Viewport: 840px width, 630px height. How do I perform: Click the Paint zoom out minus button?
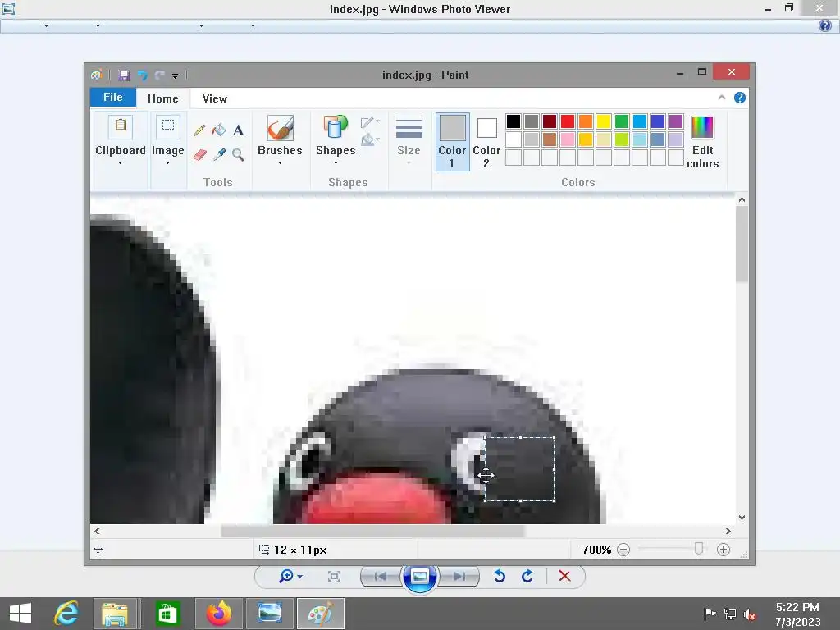[x=623, y=550]
